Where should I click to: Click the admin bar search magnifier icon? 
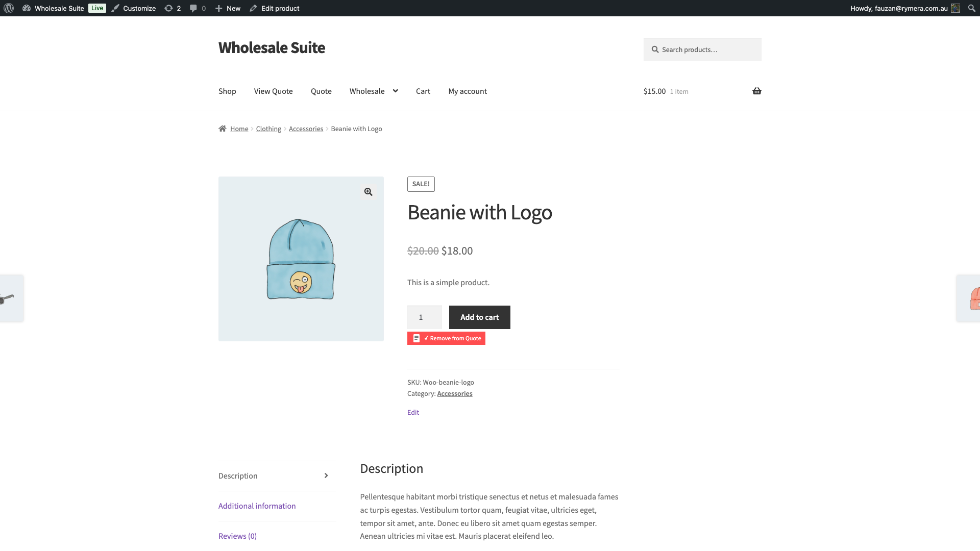[971, 8]
